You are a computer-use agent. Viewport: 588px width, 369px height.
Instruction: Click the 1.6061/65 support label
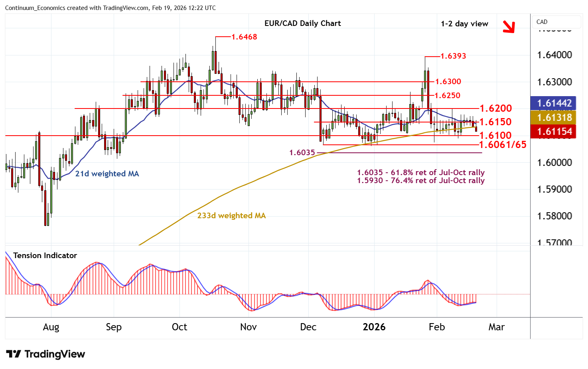[502, 145]
